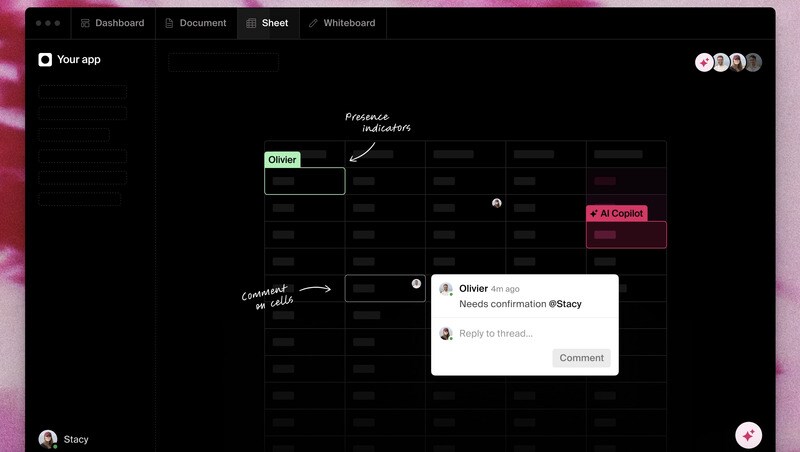The width and height of the screenshot is (800, 452).
Task: Click the small user avatar floating over the grid
Action: pyautogui.click(x=497, y=203)
